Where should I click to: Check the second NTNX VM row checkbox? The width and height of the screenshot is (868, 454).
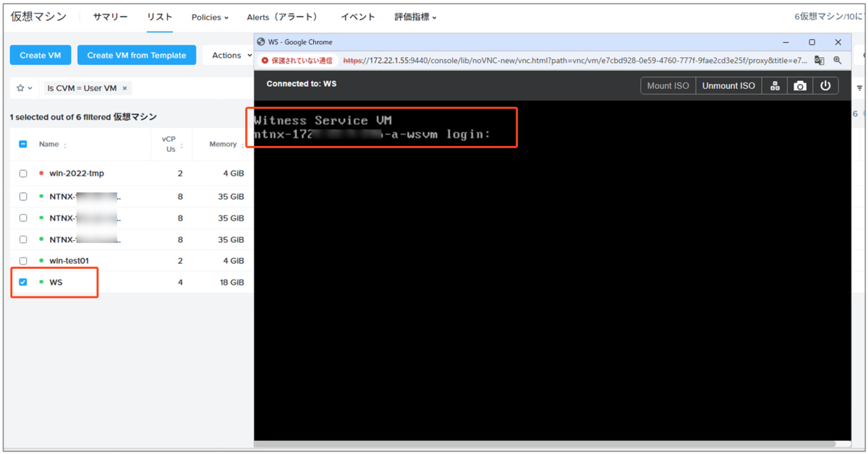pyautogui.click(x=23, y=218)
